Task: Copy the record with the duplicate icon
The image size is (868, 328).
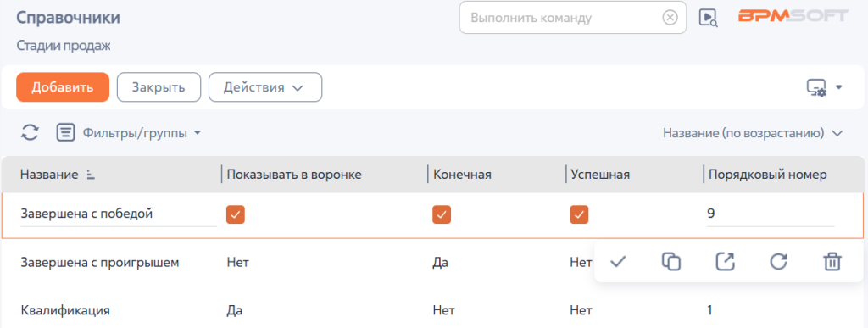Action: (x=671, y=262)
